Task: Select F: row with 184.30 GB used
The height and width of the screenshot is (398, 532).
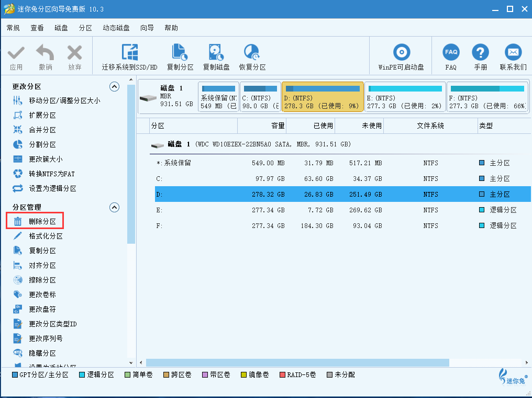Action: coord(343,226)
